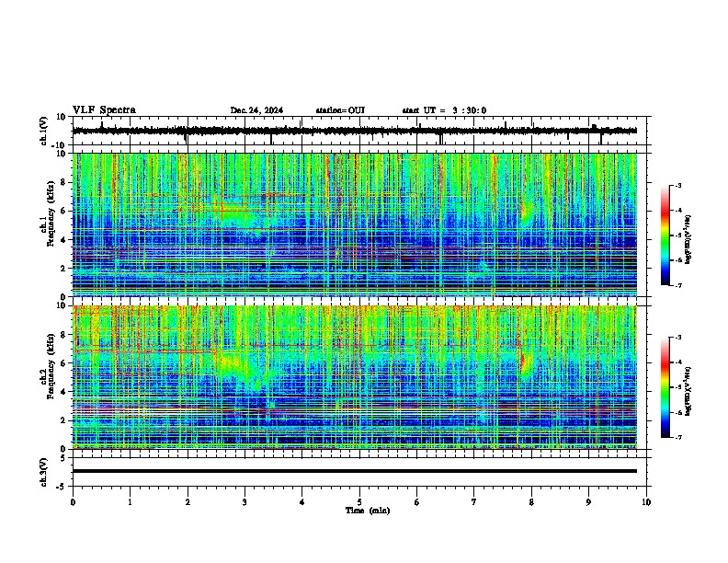Click the time axis tick label "1"

coord(130,502)
